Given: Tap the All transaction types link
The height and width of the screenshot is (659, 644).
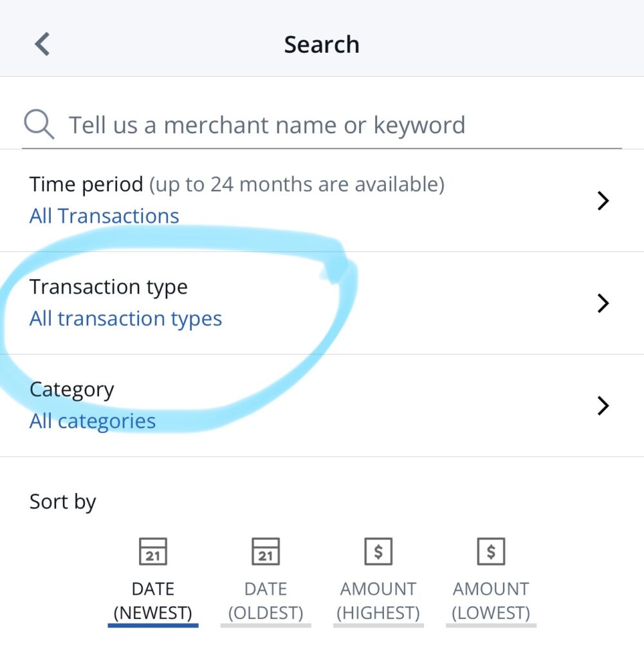Looking at the screenshot, I should [x=125, y=319].
